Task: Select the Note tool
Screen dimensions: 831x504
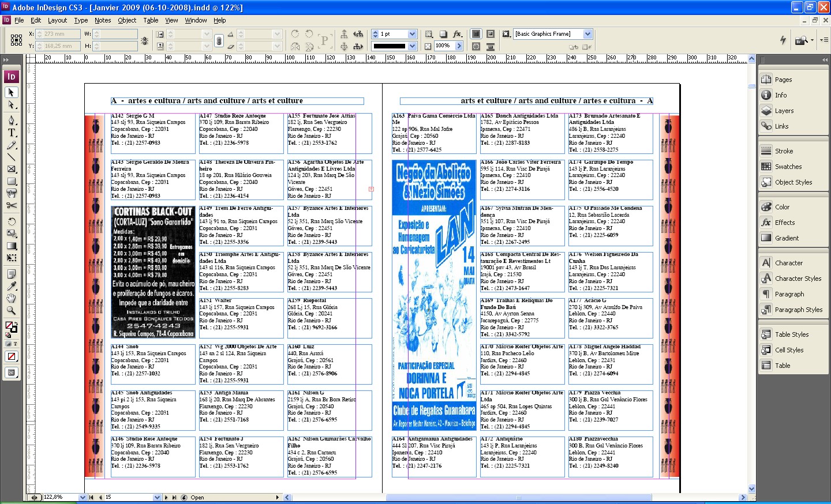Action: (11, 274)
